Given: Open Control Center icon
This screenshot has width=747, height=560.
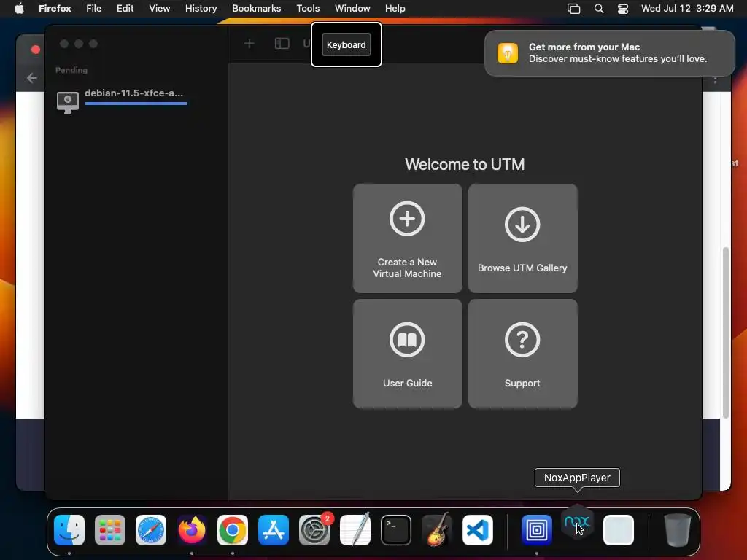Looking at the screenshot, I should tap(623, 9).
